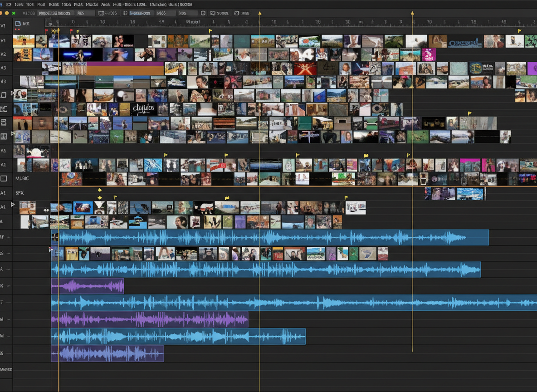
Task: Click the solid magenta clip on V2
Action: (429, 55)
